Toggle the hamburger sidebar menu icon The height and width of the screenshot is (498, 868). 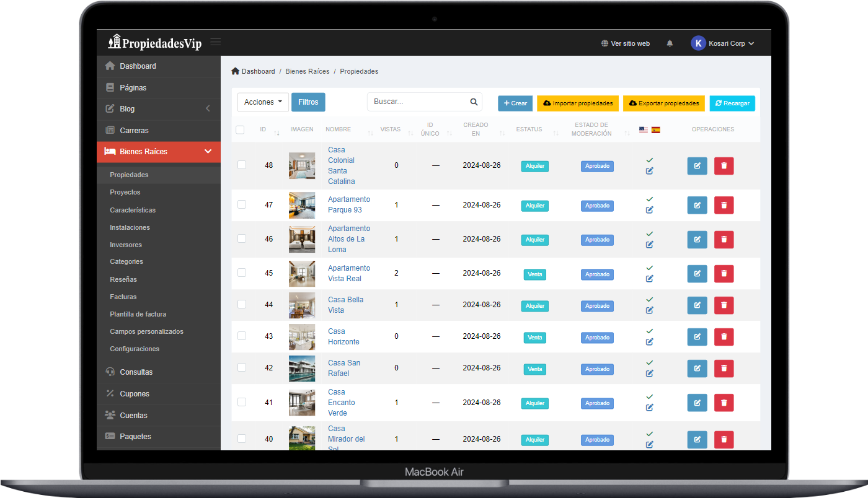216,42
